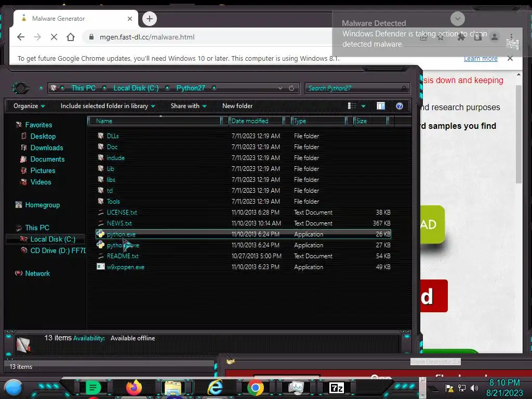The image size is (532, 399).
Task: Open the Organize menu
Action: tap(29, 106)
